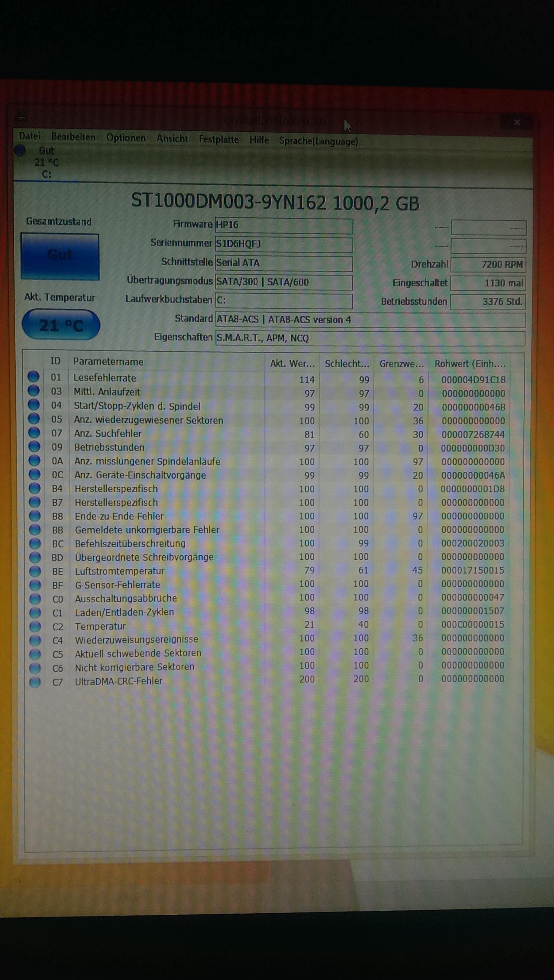This screenshot has height=980, width=554.
Task: Click status dot for Aktuell schwebende Sektoren
Action: pos(35,654)
